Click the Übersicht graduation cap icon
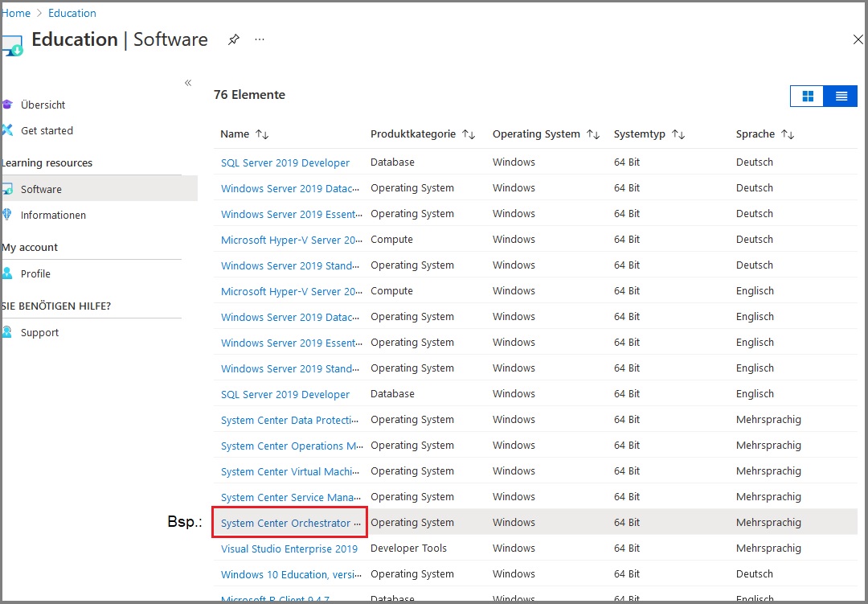The width and height of the screenshot is (868, 604). [7, 105]
